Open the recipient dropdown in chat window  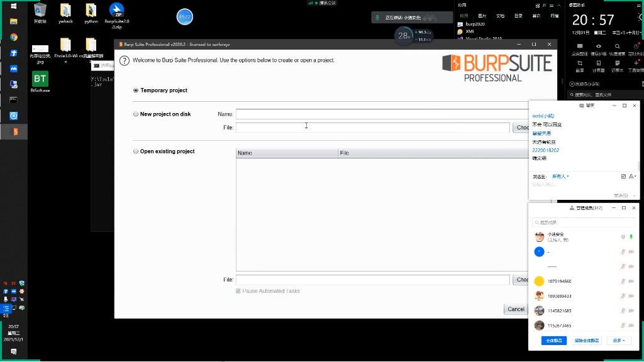(x=560, y=177)
